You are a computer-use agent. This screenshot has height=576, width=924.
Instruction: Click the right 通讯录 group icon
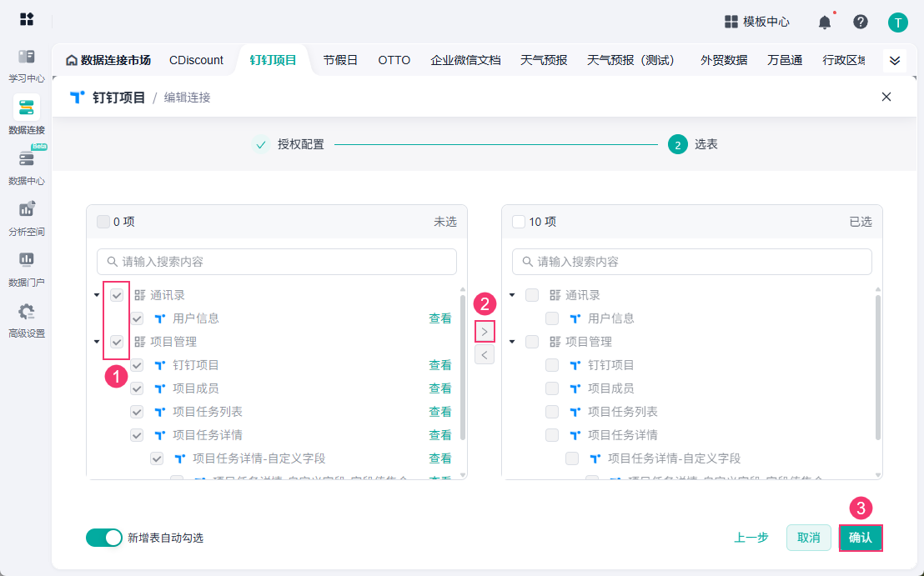[x=555, y=295]
